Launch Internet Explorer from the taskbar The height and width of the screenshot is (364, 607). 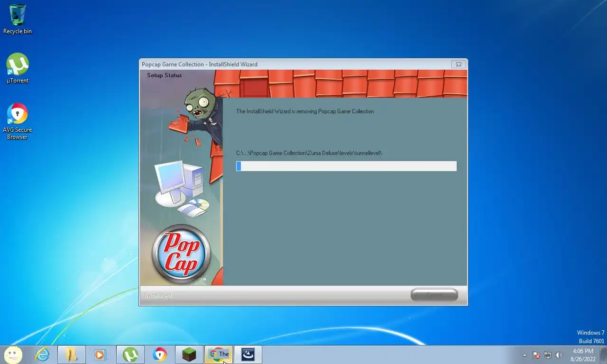point(43,355)
